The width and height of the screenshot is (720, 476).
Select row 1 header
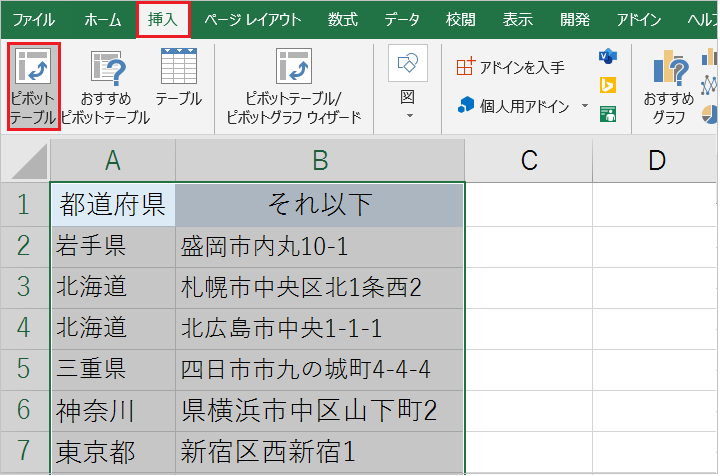(25, 205)
